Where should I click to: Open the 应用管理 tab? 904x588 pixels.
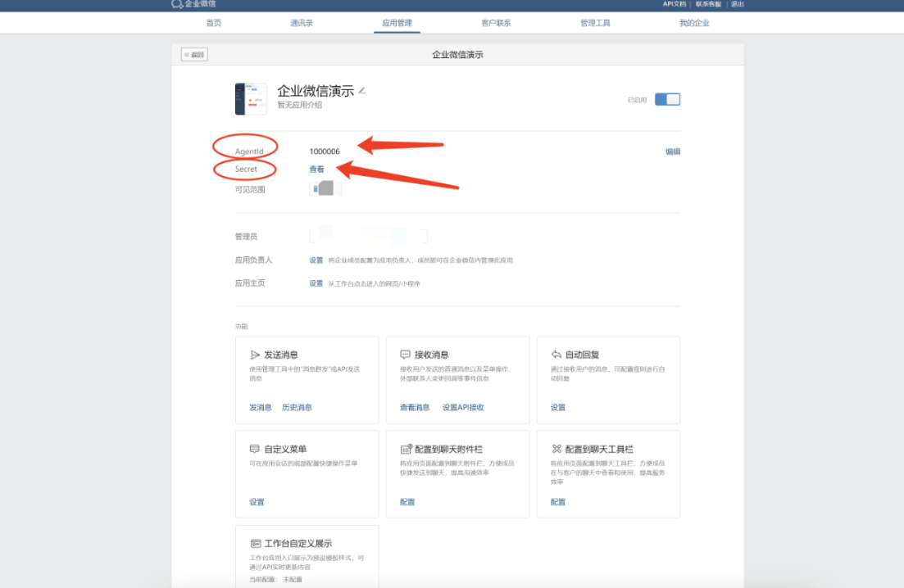tap(397, 23)
